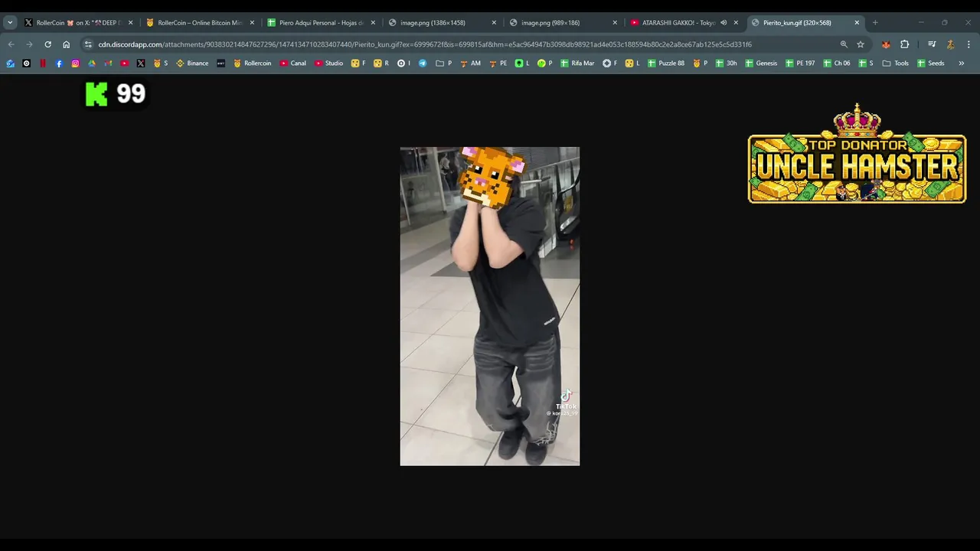This screenshot has width=980, height=551.
Task: Open the Binance bookmark
Action: [x=192, y=64]
